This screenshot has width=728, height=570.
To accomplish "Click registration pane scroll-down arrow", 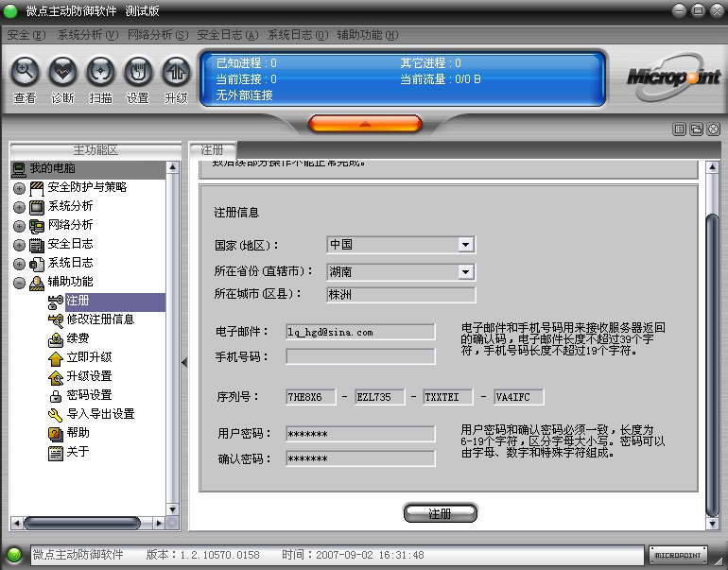I will pyautogui.click(x=712, y=524).
